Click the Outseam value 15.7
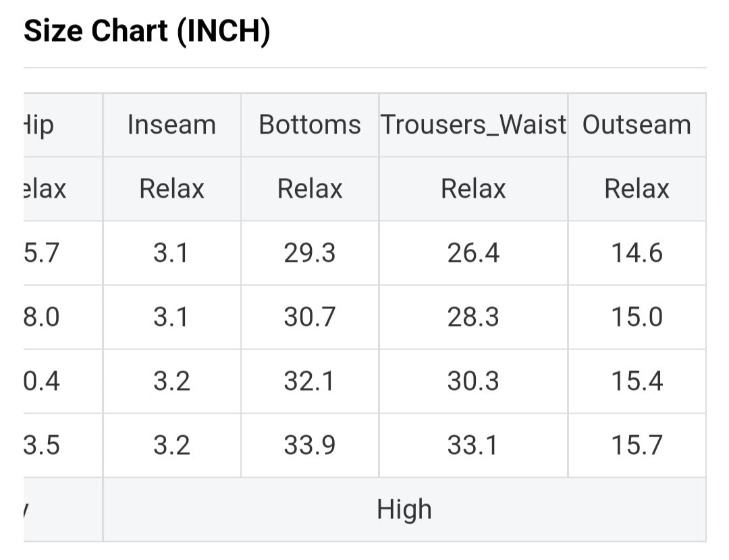 click(x=637, y=445)
